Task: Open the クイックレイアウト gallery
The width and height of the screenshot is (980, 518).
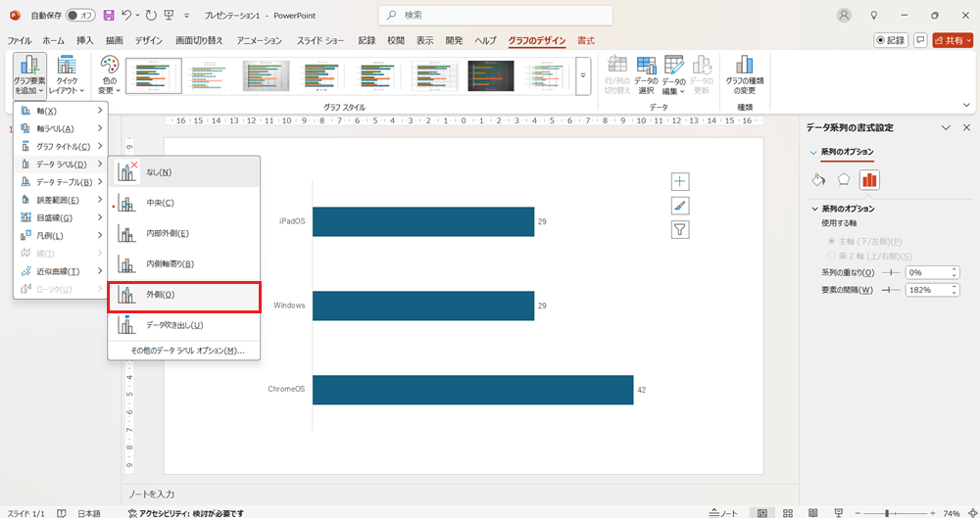Action: click(67, 75)
